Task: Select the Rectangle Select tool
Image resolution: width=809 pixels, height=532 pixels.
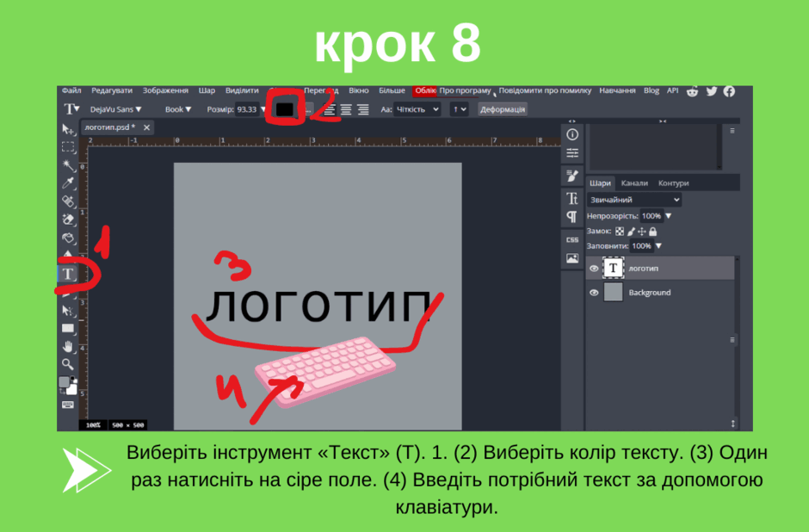Action: click(x=68, y=147)
